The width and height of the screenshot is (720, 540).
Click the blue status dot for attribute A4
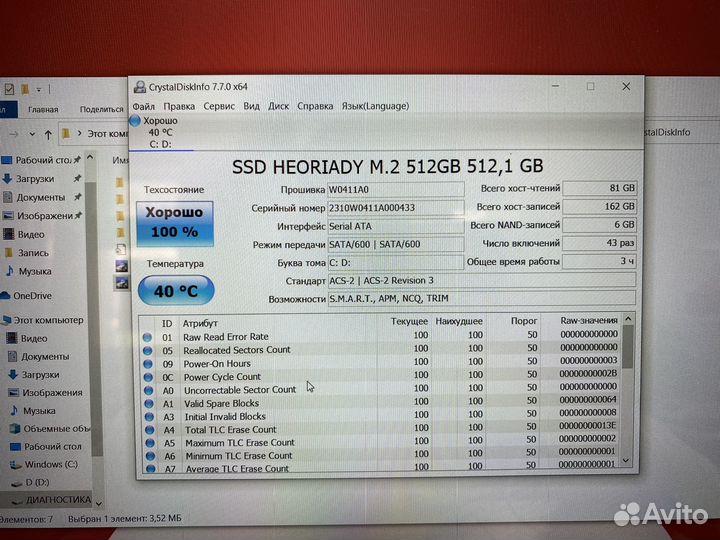pos(149,430)
